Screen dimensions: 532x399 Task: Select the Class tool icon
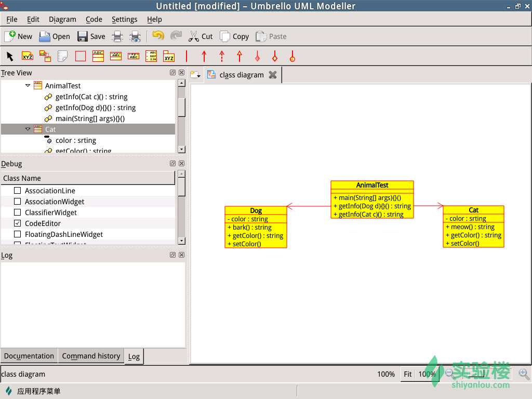coord(98,56)
